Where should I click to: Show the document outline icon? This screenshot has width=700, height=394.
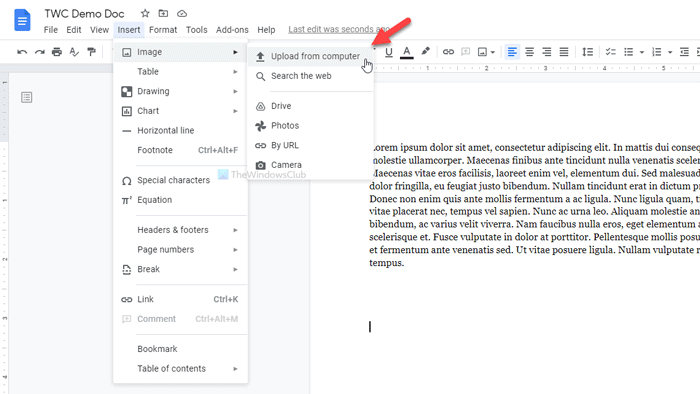tap(27, 97)
